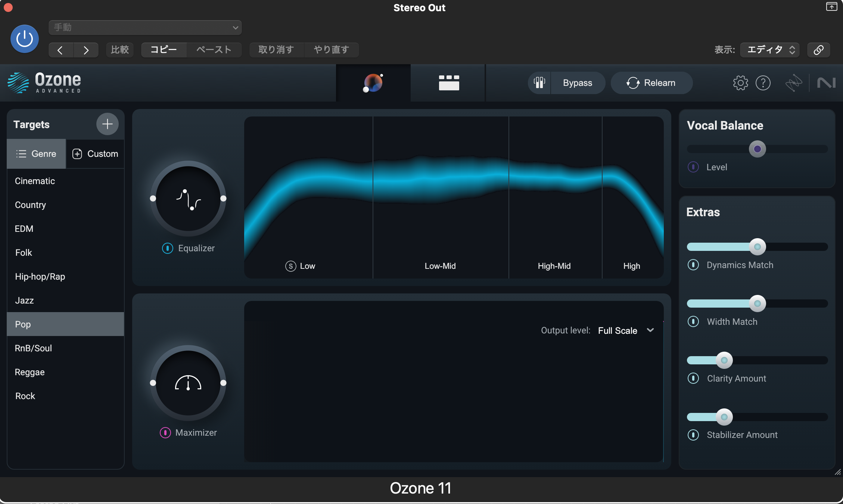Go to next preset arrow

86,50
